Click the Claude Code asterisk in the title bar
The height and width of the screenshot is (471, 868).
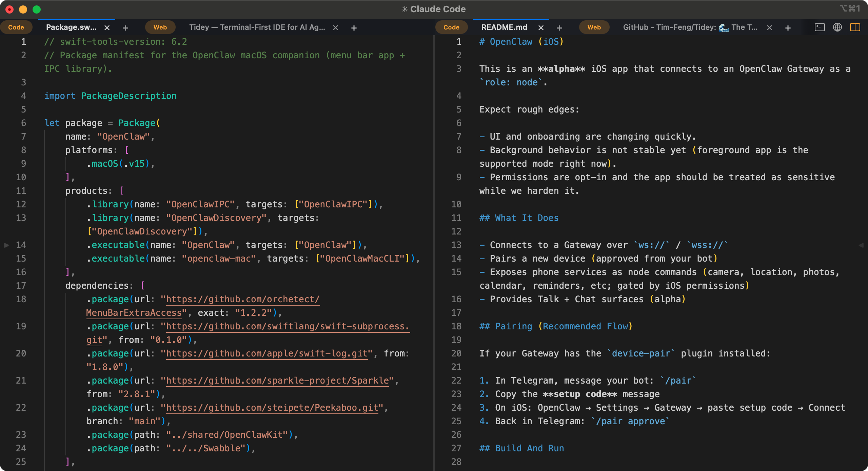click(x=405, y=9)
